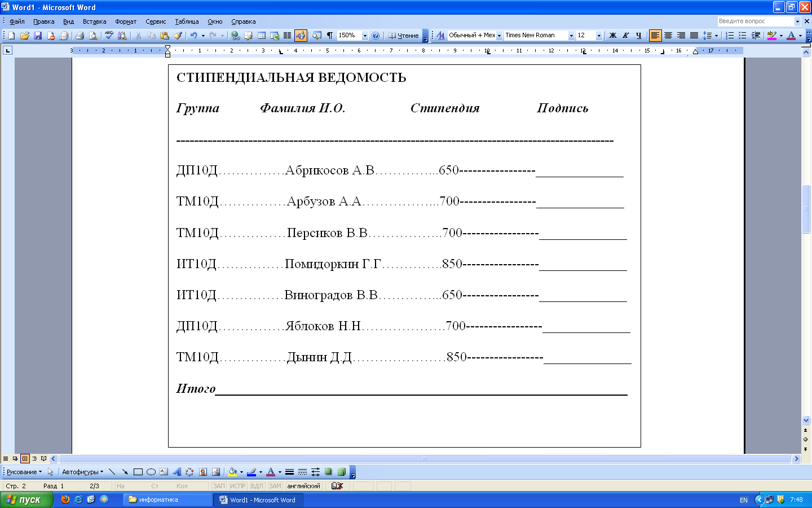This screenshot has width=812, height=508.
Task: Toggle show paragraph marks ¶
Action: 330,36
